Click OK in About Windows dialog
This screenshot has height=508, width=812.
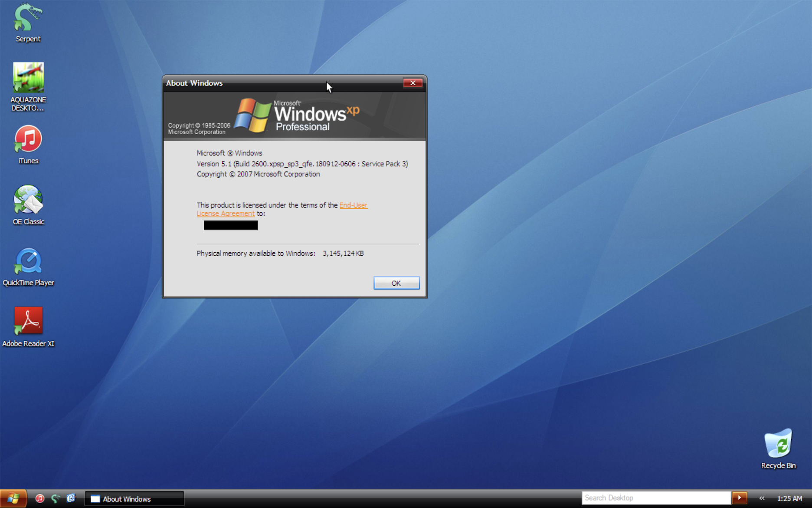click(x=396, y=283)
